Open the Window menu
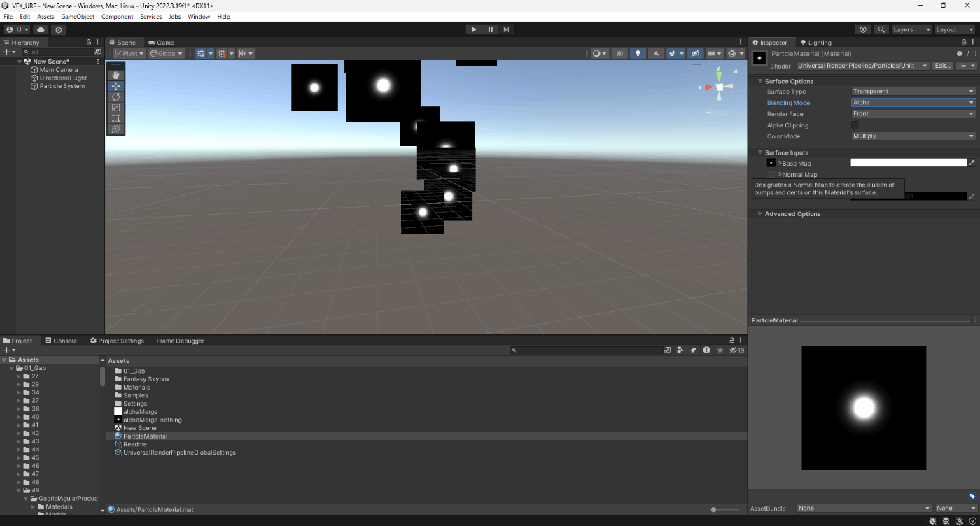Image resolution: width=980 pixels, height=526 pixels. [199, 16]
